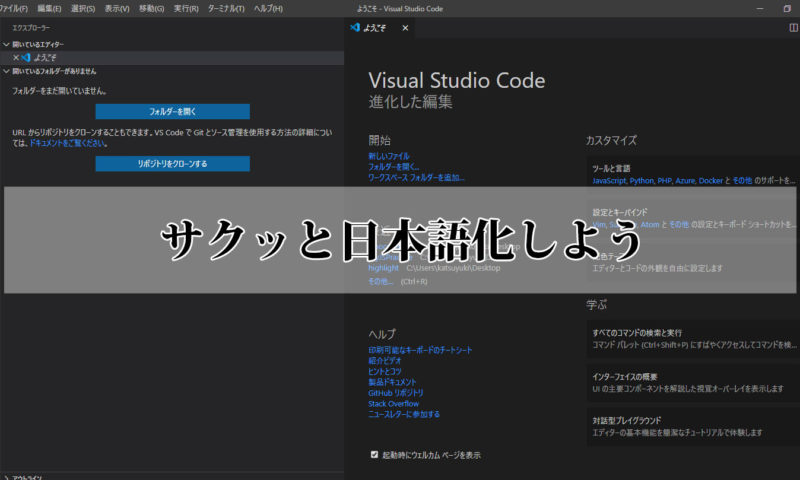Open the recent highlight folder link
This screenshot has width=800, height=480.
[x=383, y=268]
